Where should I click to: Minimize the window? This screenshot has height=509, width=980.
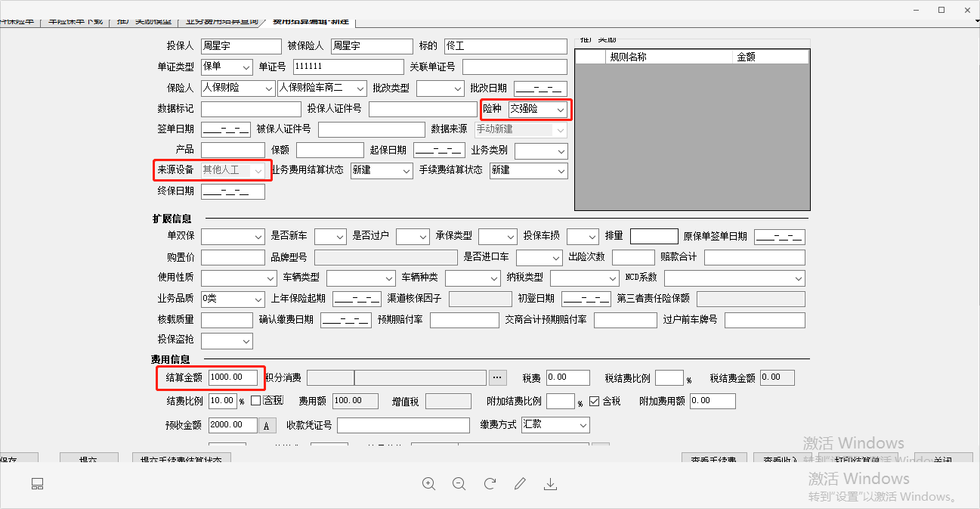(917, 10)
